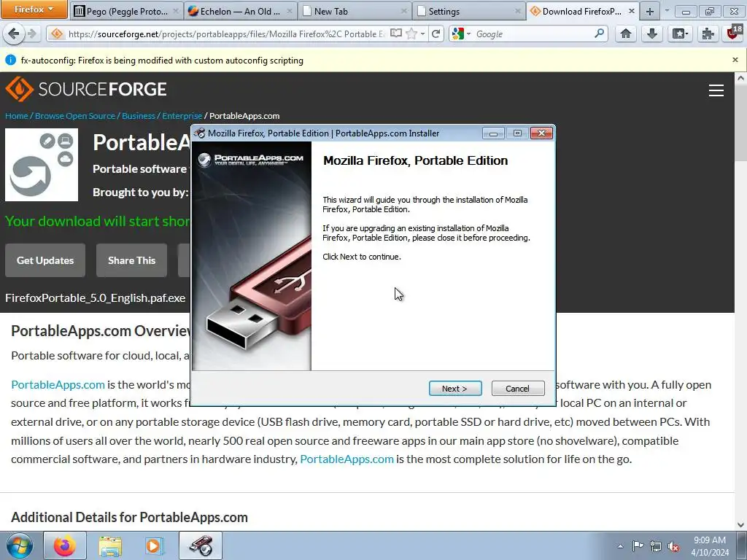Go forward with the Forward arrow

(32, 34)
